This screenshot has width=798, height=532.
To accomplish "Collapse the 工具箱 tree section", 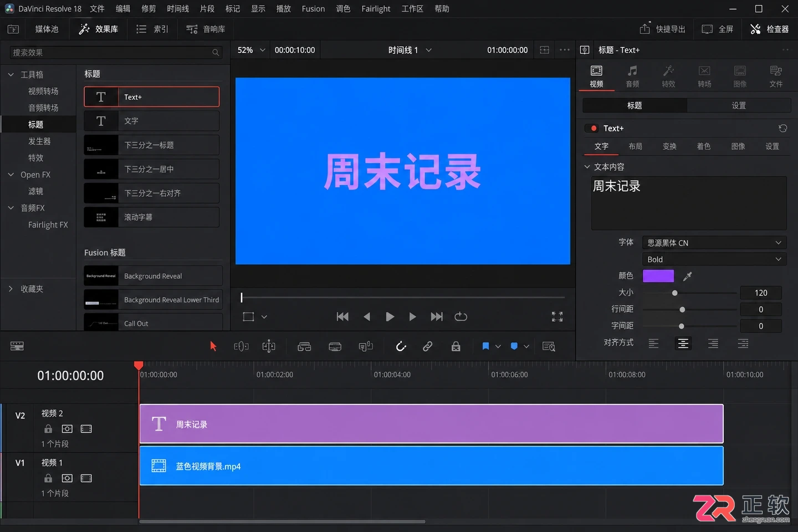I will click(11, 74).
